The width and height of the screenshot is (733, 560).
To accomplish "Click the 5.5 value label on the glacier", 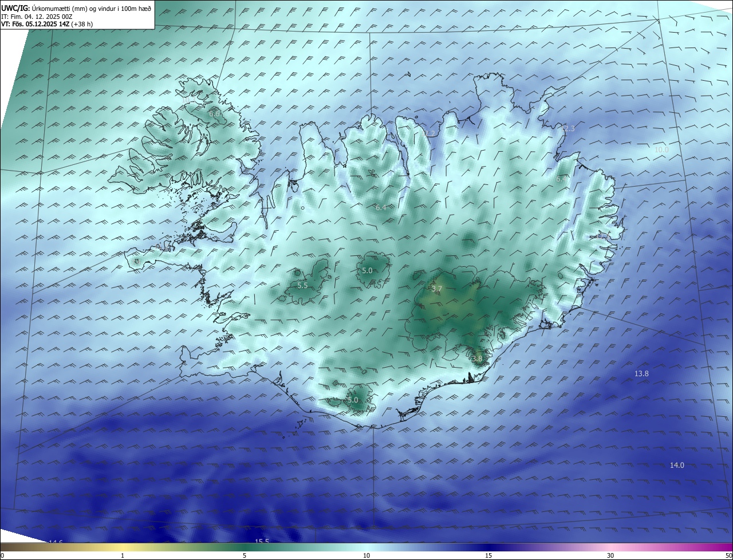I will point(302,285).
